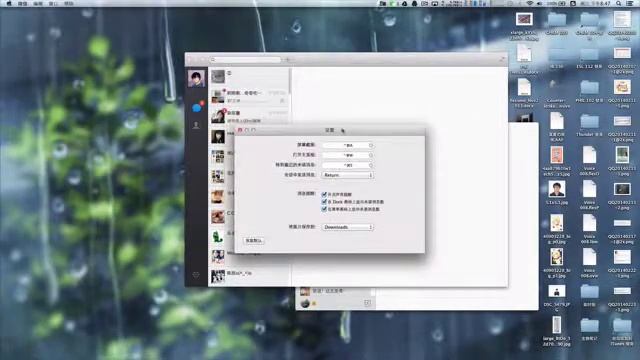
Task: Click the settings dialog title bar text
Action: click(x=329, y=130)
